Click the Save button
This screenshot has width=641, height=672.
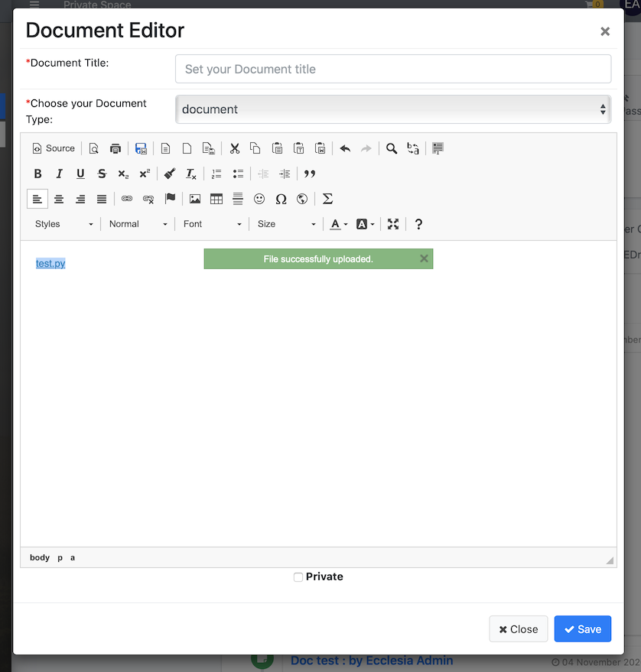coord(583,629)
